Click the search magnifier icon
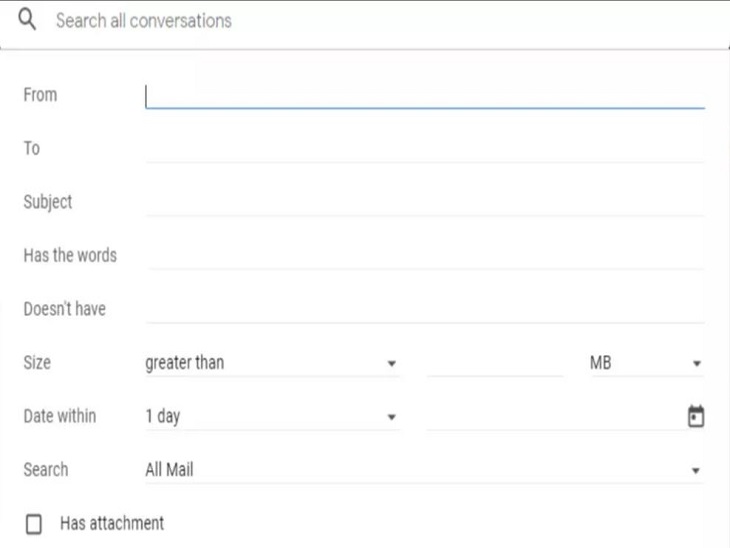Viewport: 730px width, 548px height. coord(28,20)
